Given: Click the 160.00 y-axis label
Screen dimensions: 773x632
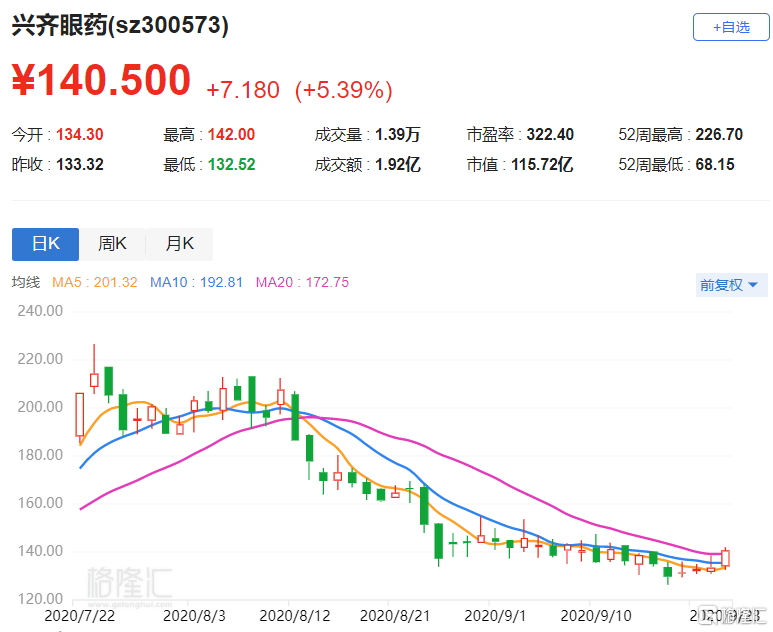Looking at the screenshot, I should (x=40, y=503).
